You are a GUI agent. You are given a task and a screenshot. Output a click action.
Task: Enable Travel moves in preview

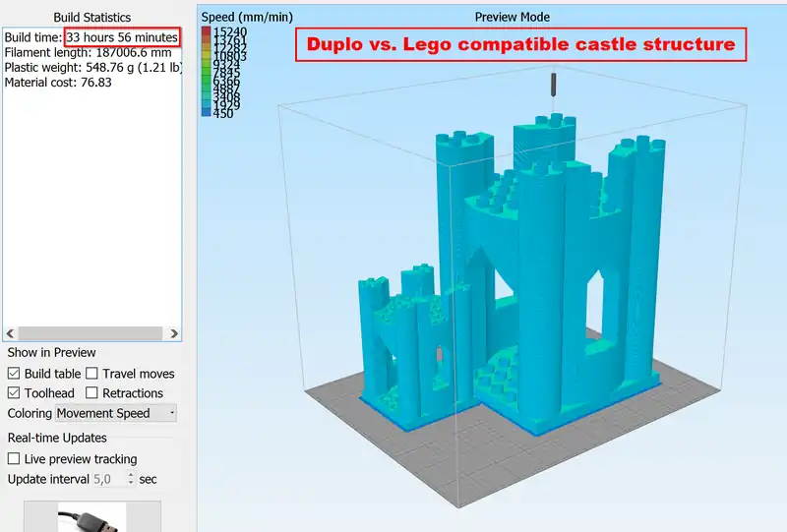(x=91, y=374)
